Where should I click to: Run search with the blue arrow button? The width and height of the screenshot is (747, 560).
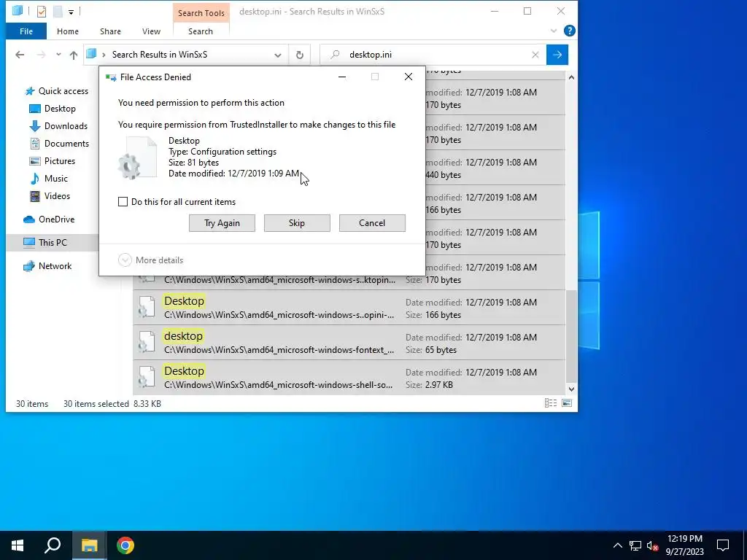(557, 55)
